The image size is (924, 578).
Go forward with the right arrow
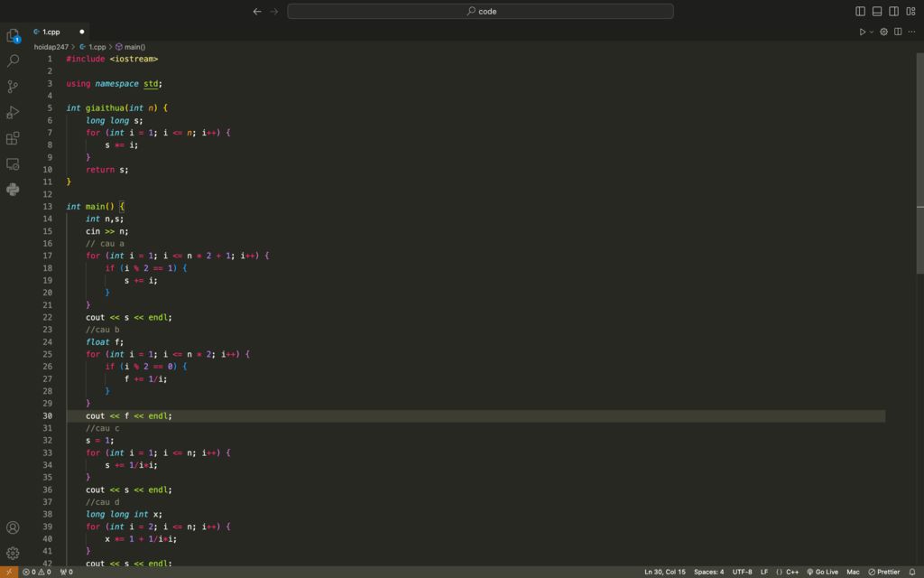274,11
